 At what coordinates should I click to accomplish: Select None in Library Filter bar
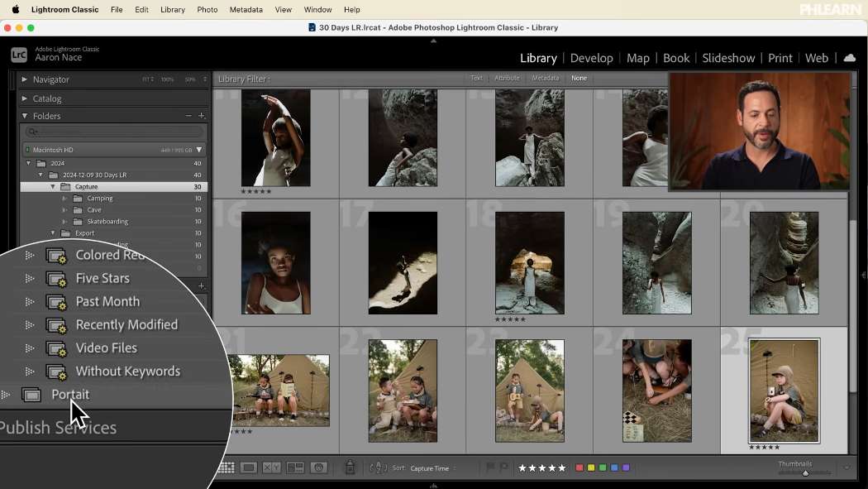coord(579,78)
